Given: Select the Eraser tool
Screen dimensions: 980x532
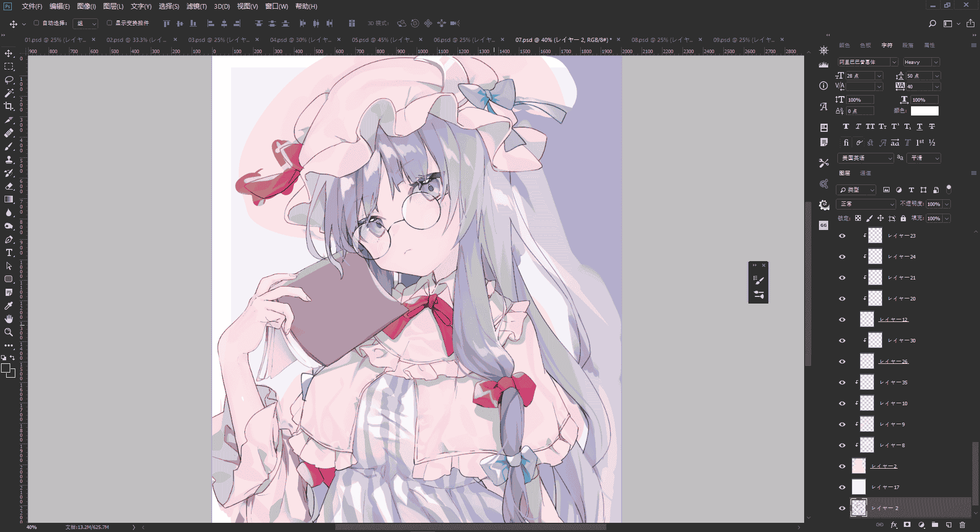Looking at the screenshot, I should point(9,186).
